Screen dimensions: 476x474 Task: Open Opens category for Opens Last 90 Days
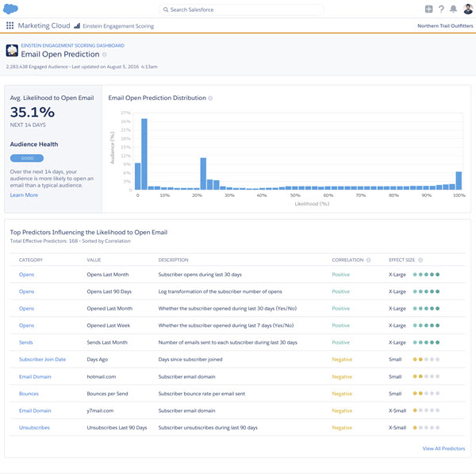pyautogui.click(x=26, y=291)
